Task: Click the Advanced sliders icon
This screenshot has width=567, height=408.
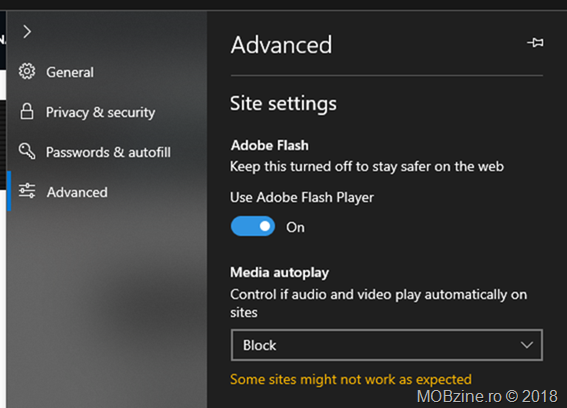Action: pyautogui.click(x=27, y=191)
